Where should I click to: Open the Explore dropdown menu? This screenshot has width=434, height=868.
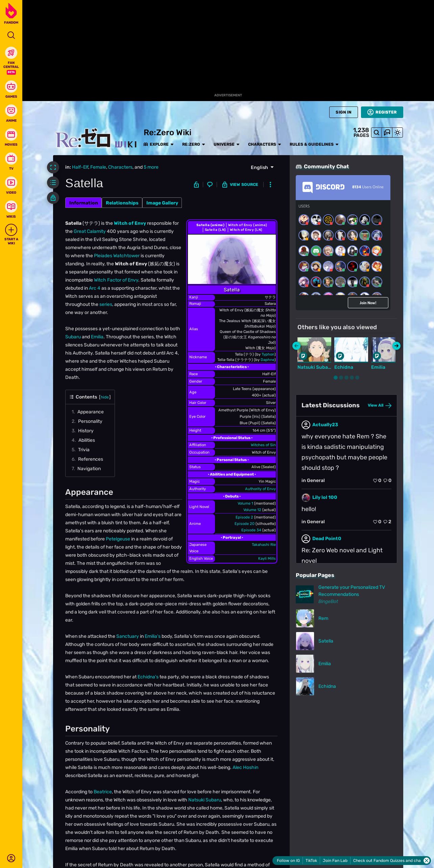159,144
